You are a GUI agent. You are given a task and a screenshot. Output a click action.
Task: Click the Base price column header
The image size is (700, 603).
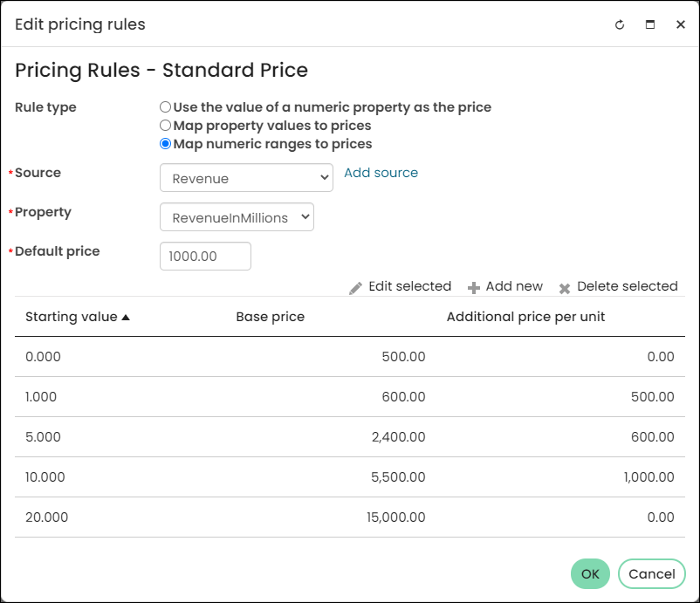[x=270, y=317]
